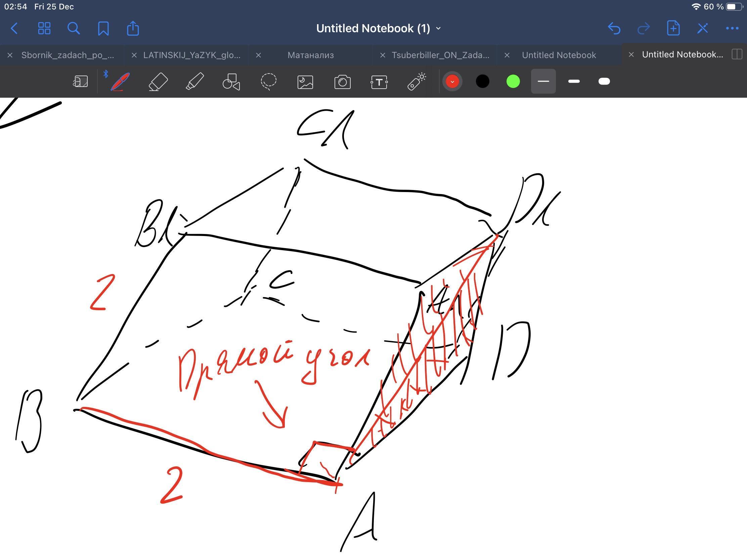Image resolution: width=747 pixels, height=560 pixels.
Task: Close the Sbornik_zadach tab
Action: [x=10, y=55]
